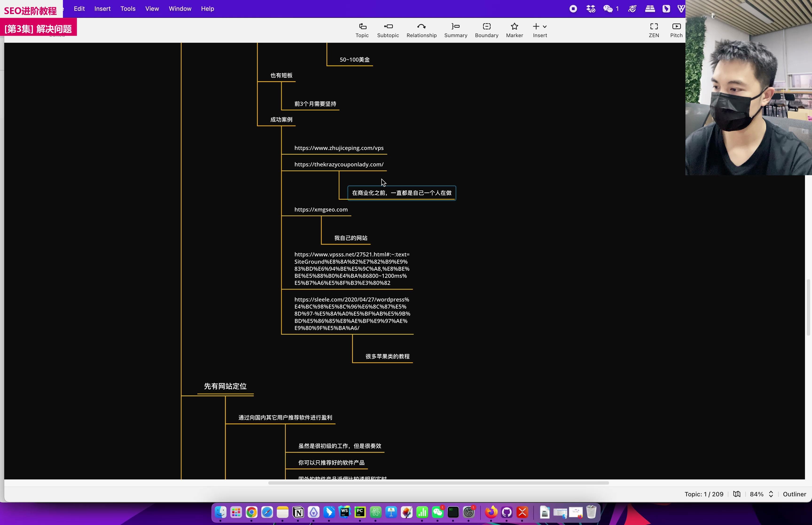Open the Help menu
The image size is (812, 525).
click(x=207, y=9)
